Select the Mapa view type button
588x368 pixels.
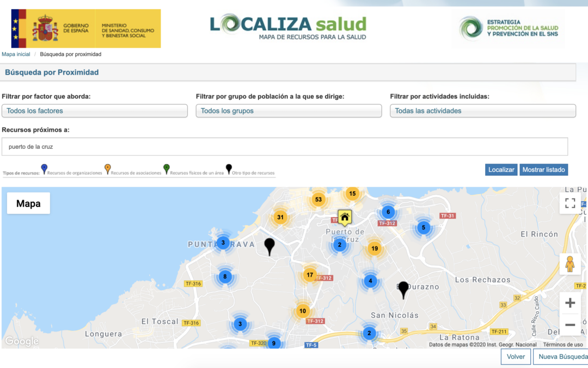28,203
